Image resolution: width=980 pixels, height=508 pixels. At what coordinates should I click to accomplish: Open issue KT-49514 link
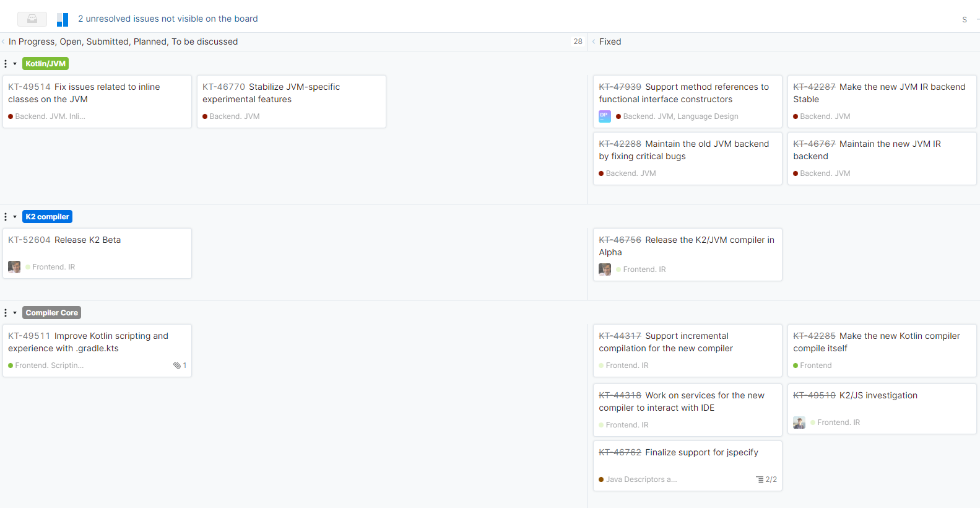(29, 87)
